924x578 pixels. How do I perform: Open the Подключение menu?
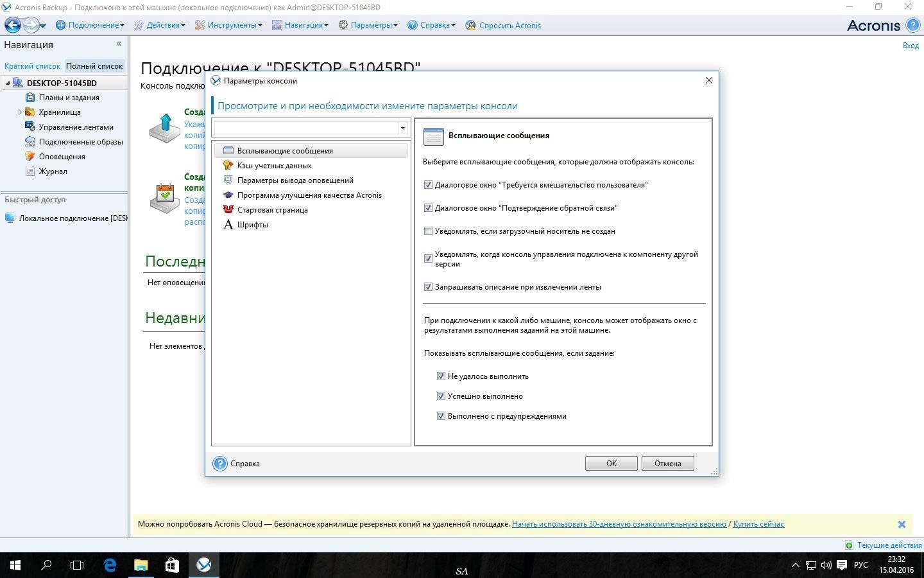point(90,25)
